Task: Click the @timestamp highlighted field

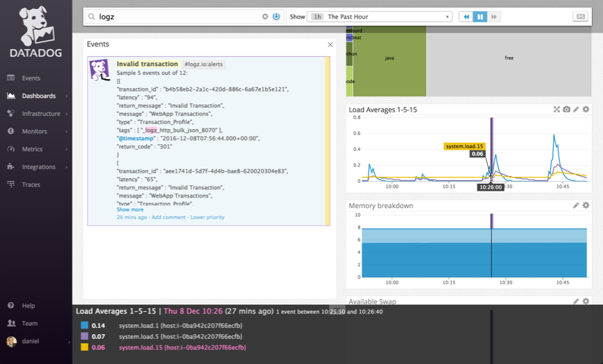Action: pyautogui.click(x=136, y=139)
